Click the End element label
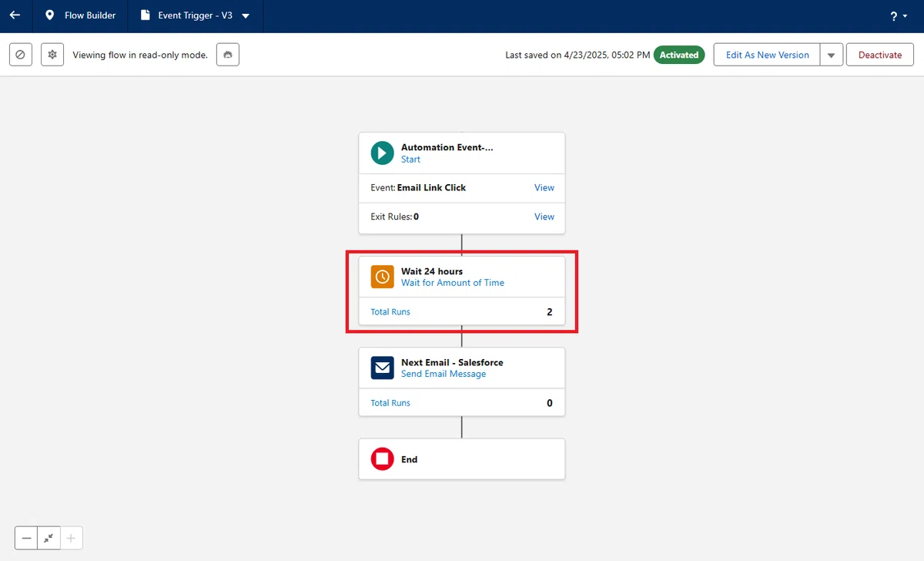Image resolution: width=924 pixels, height=561 pixels. point(409,459)
